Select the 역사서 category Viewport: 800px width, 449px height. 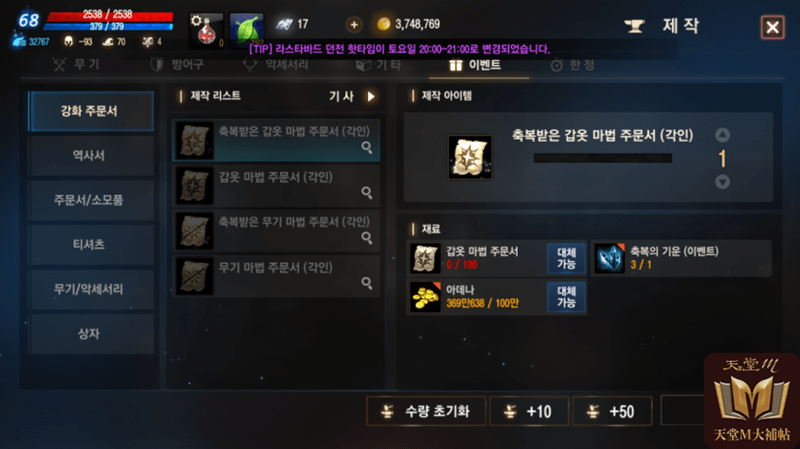(90, 156)
